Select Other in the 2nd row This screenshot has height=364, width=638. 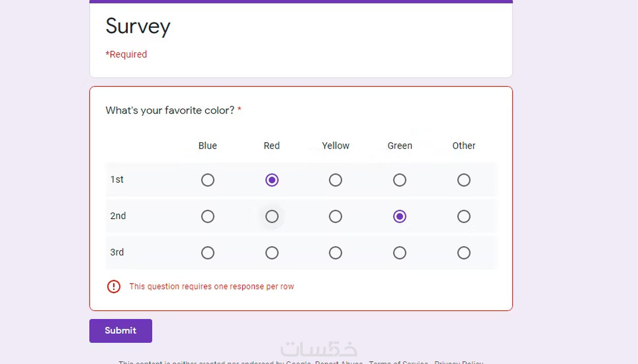(x=464, y=217)
